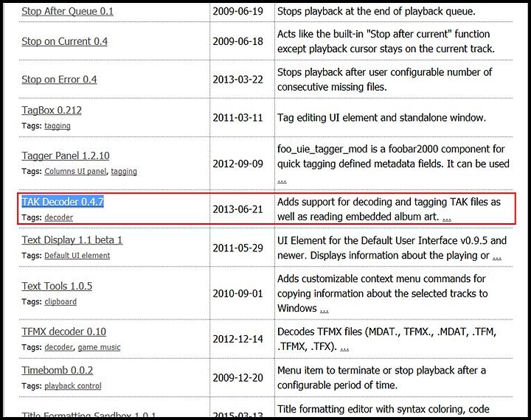Select the date 2009-06-18
This screenshot has width=531, height=420.
click(x=237, y=41)
